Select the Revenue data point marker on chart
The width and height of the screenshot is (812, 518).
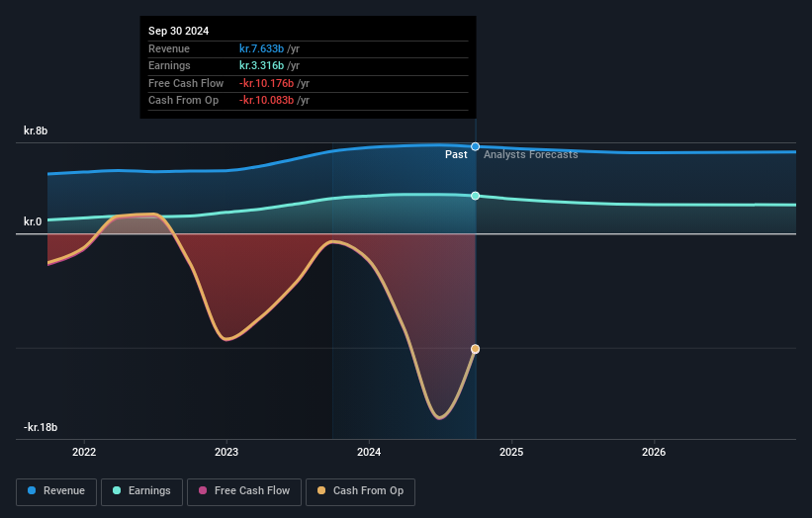pos(476,147)
